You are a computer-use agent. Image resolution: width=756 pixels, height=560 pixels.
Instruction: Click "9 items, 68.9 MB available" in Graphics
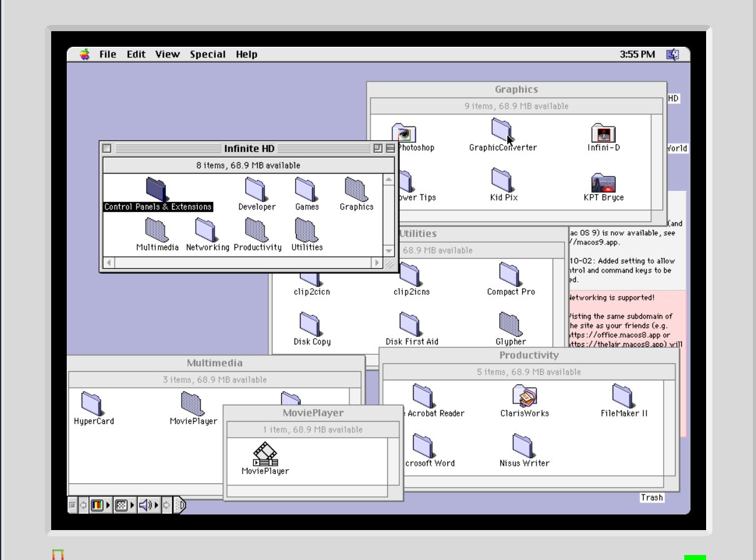point(516,106)
